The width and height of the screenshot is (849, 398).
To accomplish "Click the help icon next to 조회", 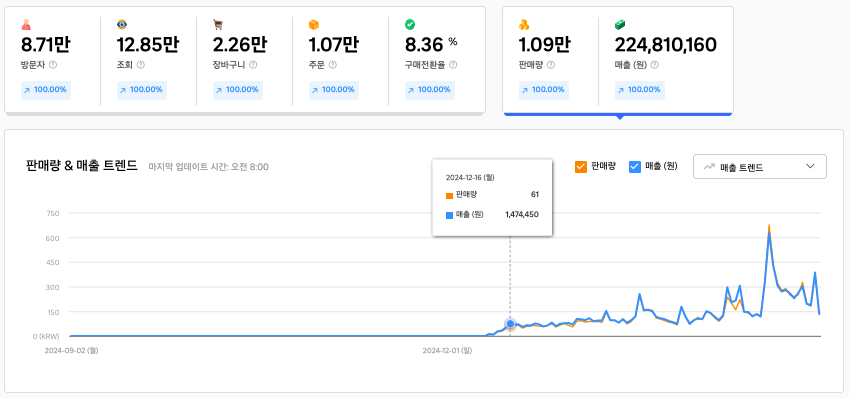I will [x=141, y=65].
